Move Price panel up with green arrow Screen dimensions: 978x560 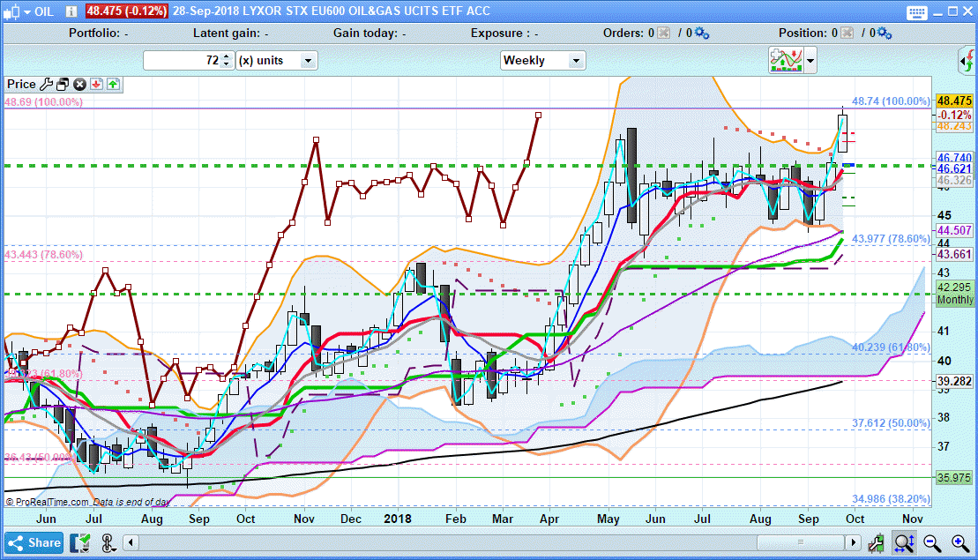[x=114, y=85]
